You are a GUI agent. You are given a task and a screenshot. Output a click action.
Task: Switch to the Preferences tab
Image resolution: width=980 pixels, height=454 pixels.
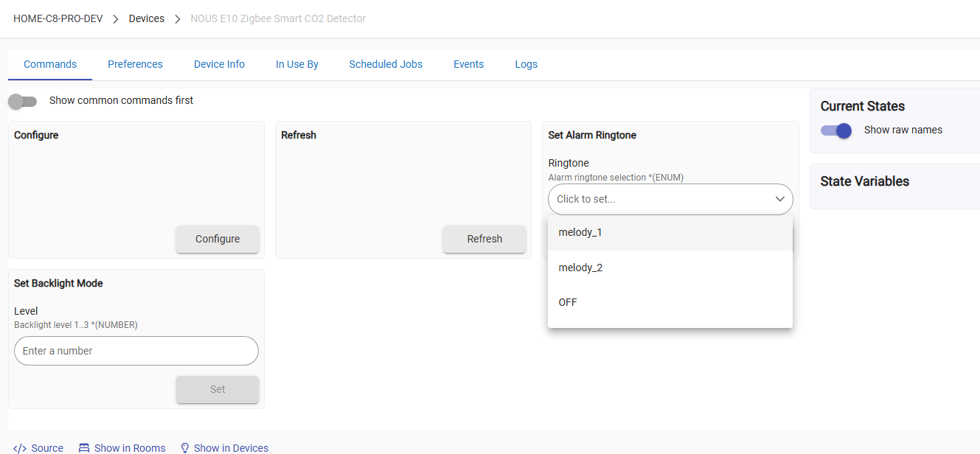click(135, 64)
